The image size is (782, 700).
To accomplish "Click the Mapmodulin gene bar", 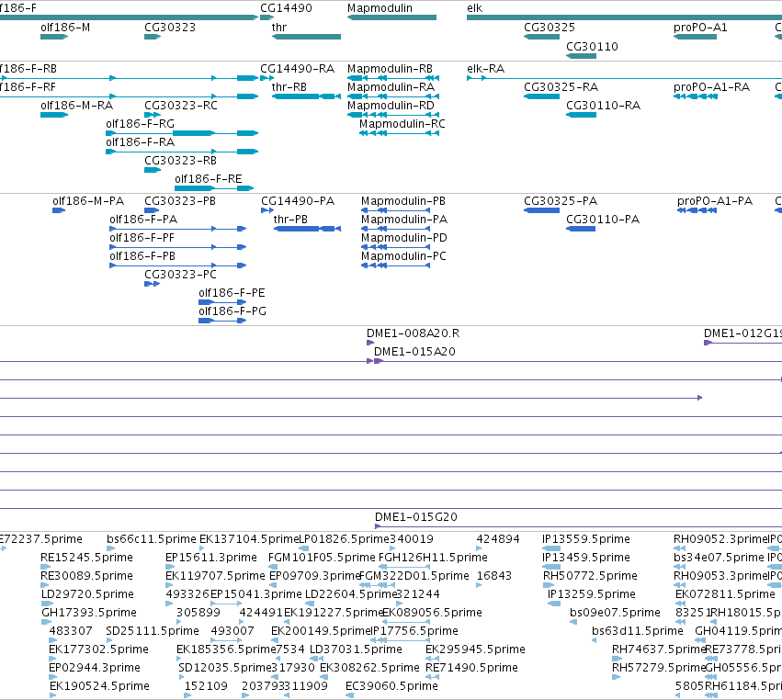I will tap(392, 17).
